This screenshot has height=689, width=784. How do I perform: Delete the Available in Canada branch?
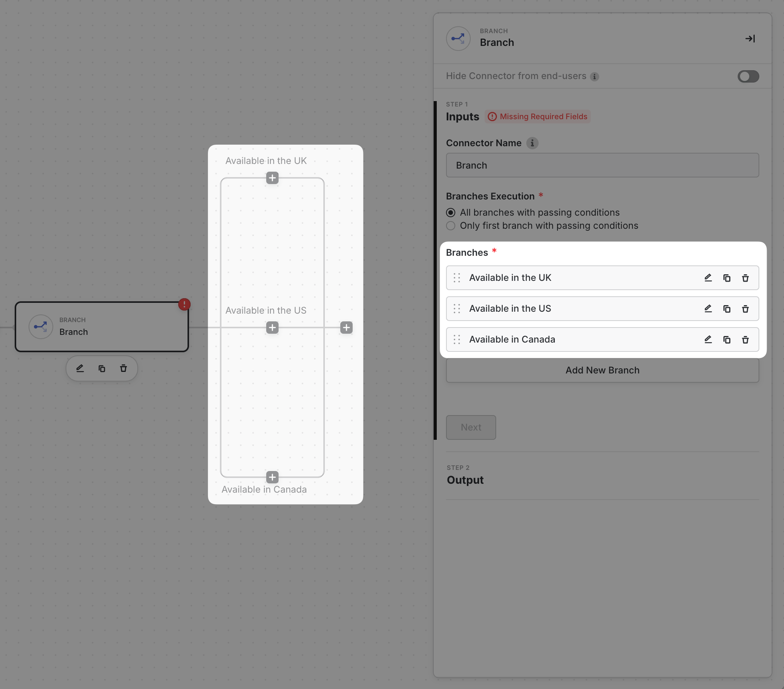[745, 339]
